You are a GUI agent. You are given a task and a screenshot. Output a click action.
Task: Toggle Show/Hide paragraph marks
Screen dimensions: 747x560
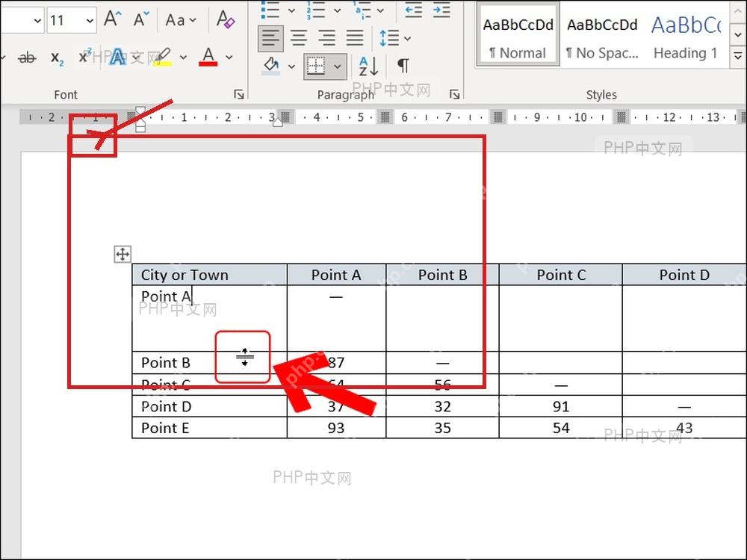coord(403,65)
